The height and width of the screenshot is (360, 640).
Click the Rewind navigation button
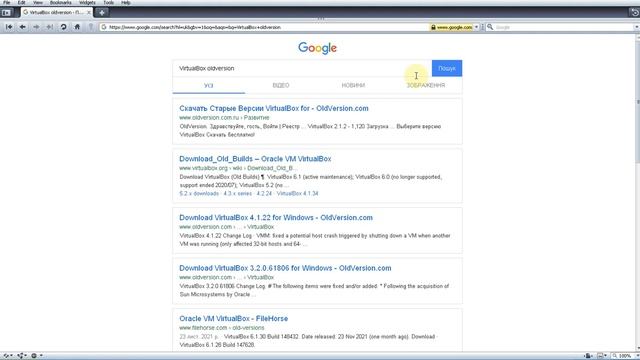(9, 27)
